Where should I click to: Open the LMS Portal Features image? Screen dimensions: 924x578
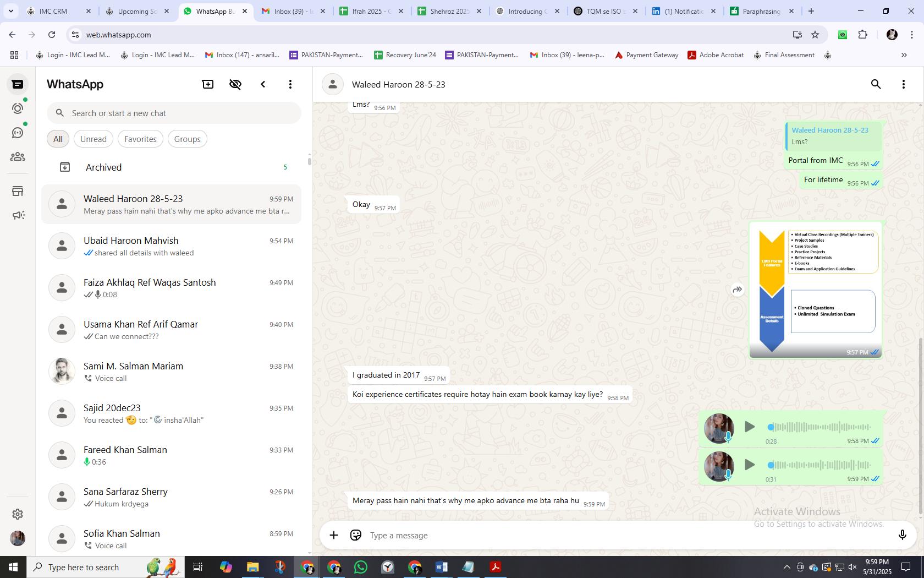pos(816,290)
